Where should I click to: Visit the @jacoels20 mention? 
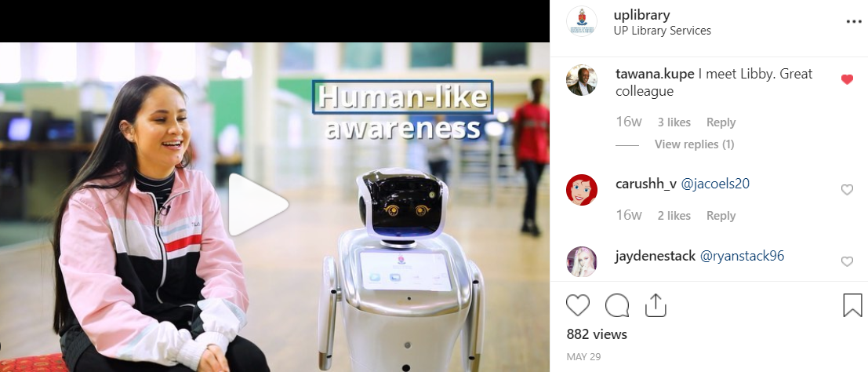click(x=714, y=184)
